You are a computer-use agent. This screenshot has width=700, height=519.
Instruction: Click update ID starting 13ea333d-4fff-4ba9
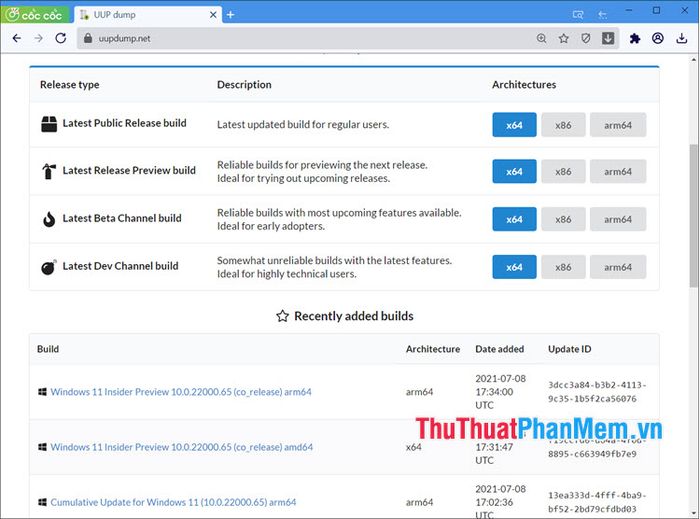(x=597, y=502)
